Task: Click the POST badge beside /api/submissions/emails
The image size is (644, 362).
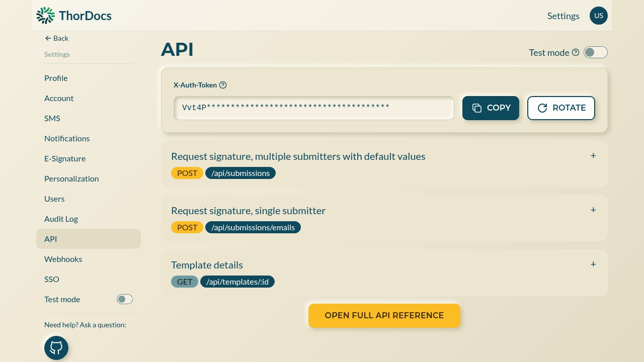Action: (187, 227)
